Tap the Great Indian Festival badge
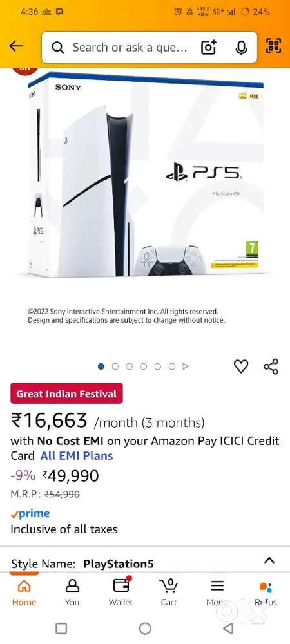Image resolution: width=290 pixels, height=644 pixels. point(66,393)
